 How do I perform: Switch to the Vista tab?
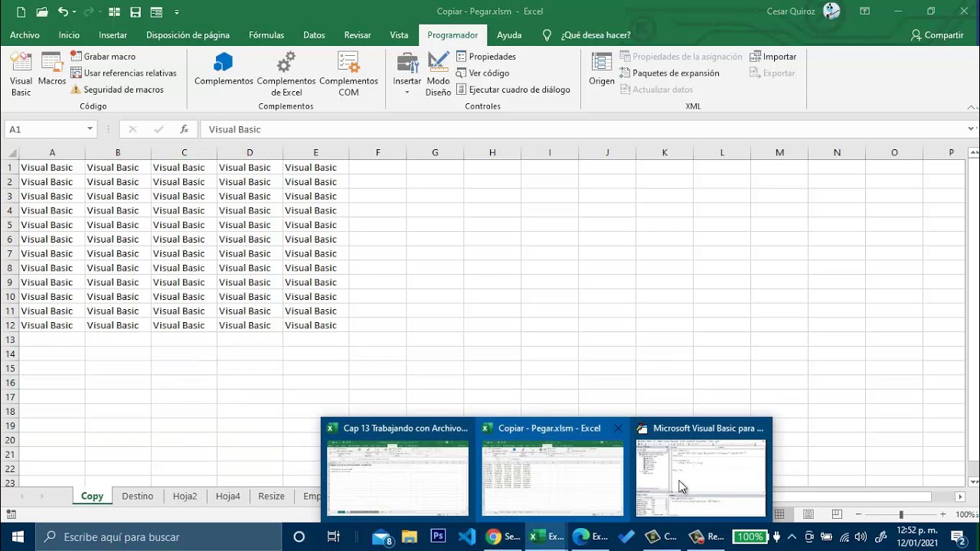click(399, 35)
